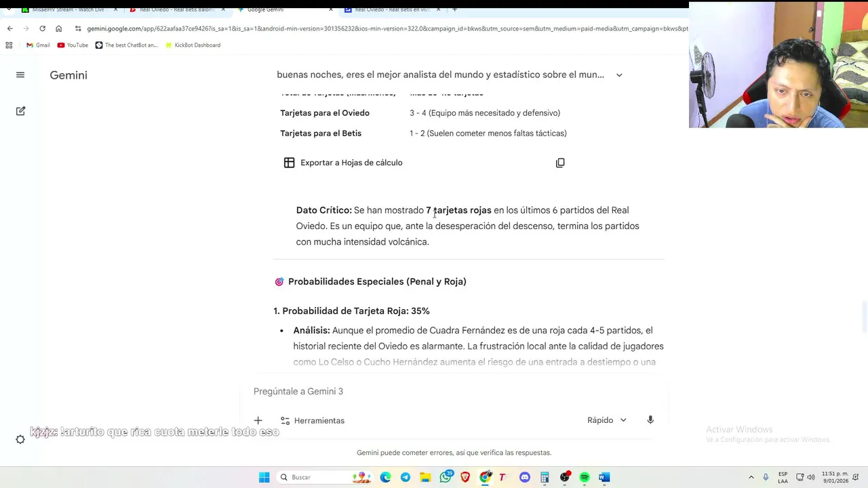Click the Gemini logo text
868x488 pixels.
(68, 75)
